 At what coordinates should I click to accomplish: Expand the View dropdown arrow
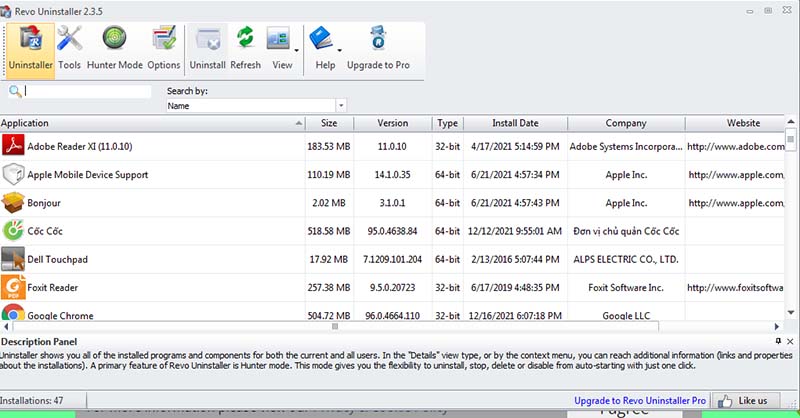(296, 51)
